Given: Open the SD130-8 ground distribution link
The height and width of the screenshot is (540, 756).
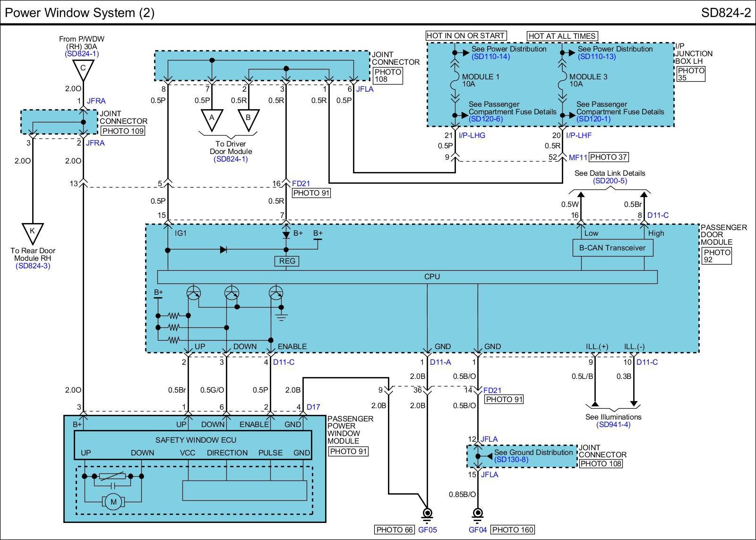Looking at the screenshot, I should click(x=511, y=460).
